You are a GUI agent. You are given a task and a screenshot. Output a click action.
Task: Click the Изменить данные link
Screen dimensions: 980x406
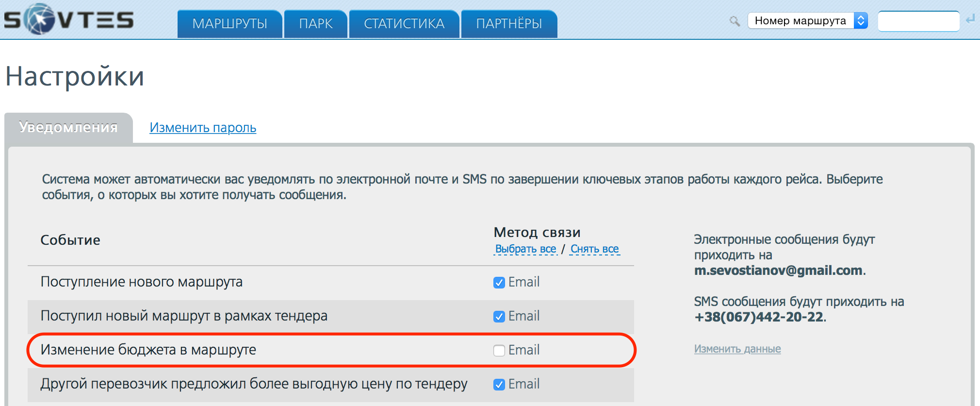coord(737,349)
